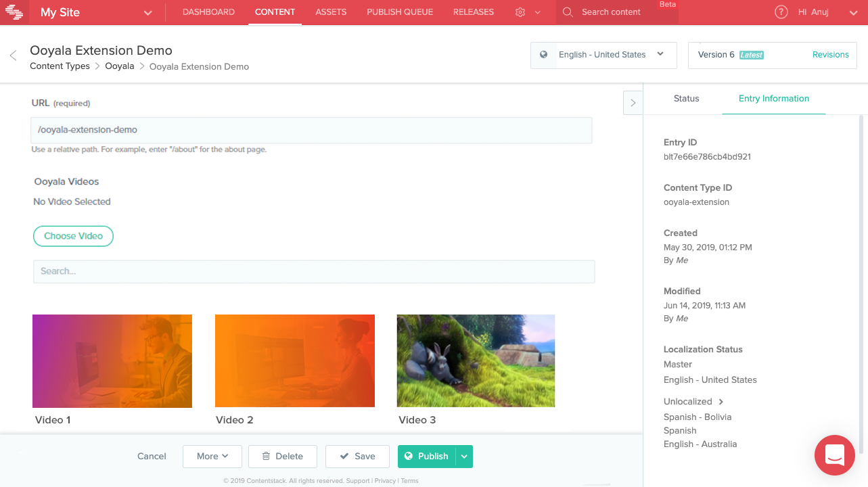This screenshot has width=868, height=487.
Task: Focus the URL input field
Action: pyautogui.click(x=312, y=130)
